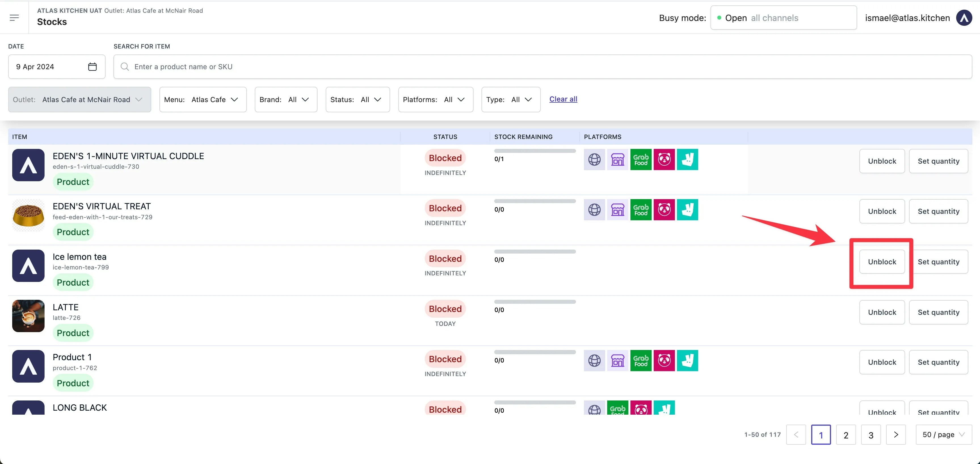The height and width of the screenshot is (464, 980).
Task: Click the Clear all filters link
Action: click(563, 99)
